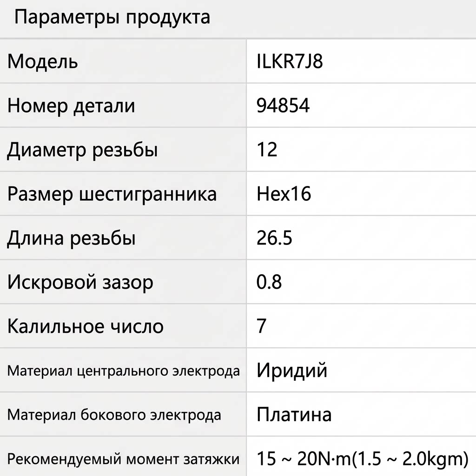Click the "Материал центрального электрода" label
Image resolution: width=476 pixels, height=476 pixels.
click(124, 371)
